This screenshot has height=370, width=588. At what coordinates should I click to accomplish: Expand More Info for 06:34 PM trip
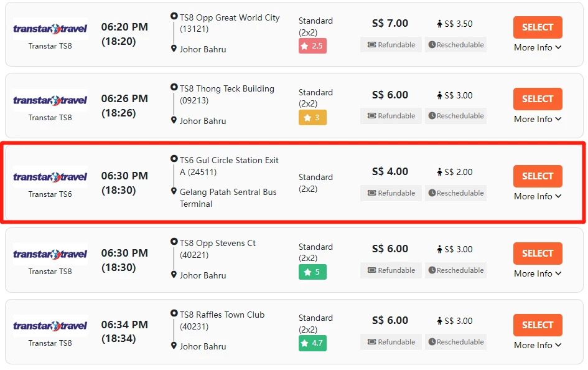click(538, 345)
